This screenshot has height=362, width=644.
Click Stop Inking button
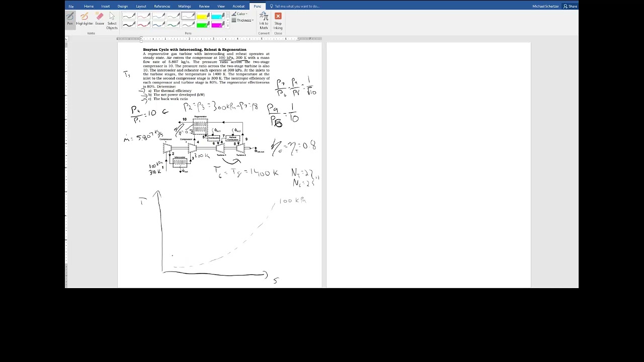278,21
